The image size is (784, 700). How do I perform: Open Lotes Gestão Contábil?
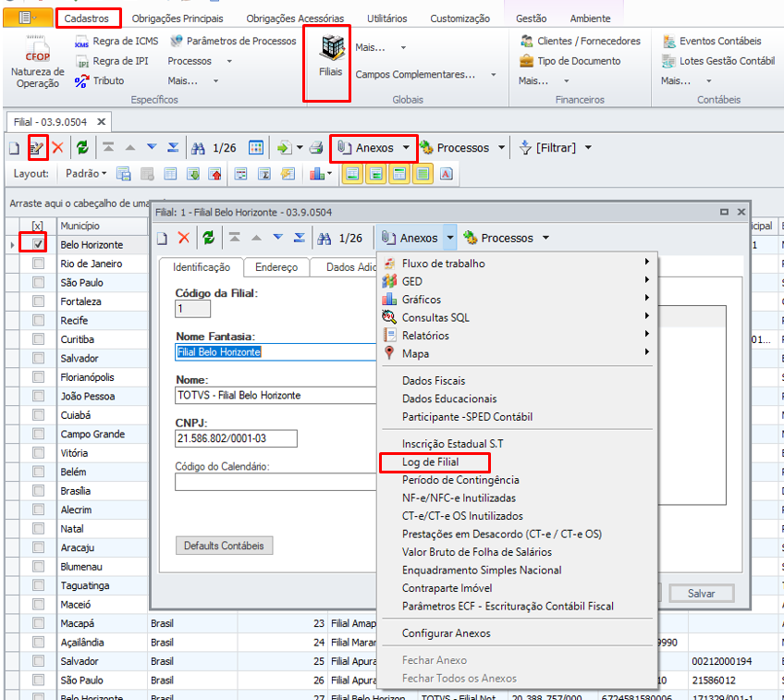718,61
